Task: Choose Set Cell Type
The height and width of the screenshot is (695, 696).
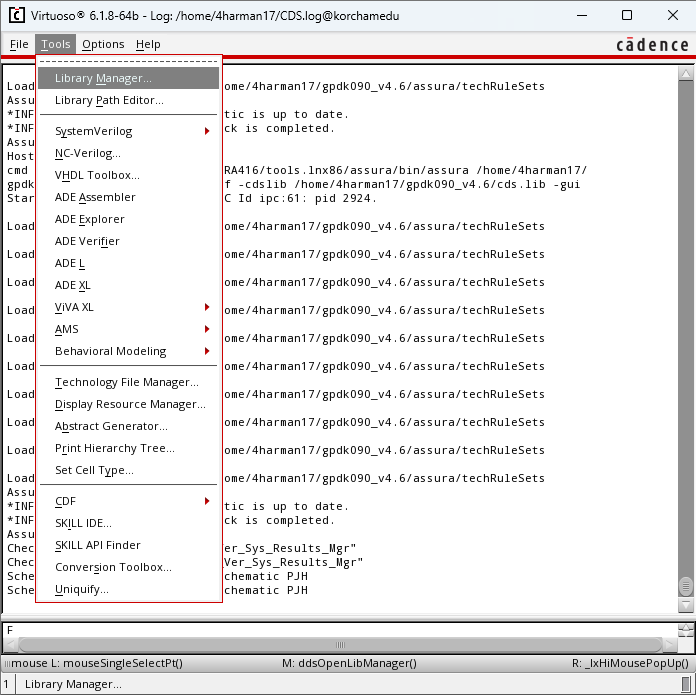Action: coord(128,470)
